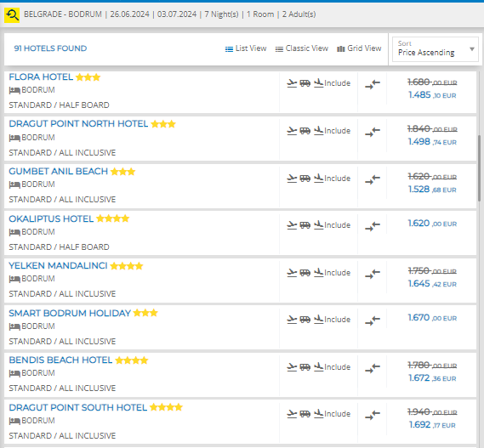Click arrival plane icon in Okaliptus Hotel row
The width and height of the screenshot is (484, 448).
point(318,225)
